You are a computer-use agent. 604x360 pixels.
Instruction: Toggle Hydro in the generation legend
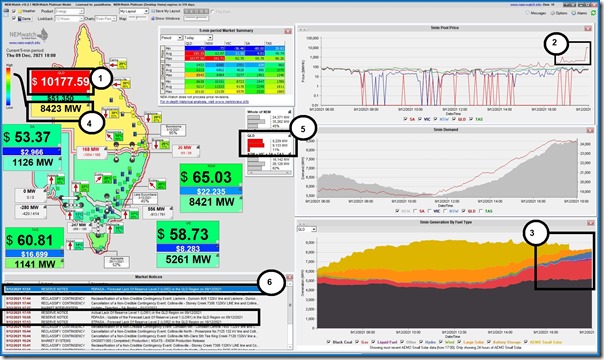pyautogui.click(x=421, y=342)
